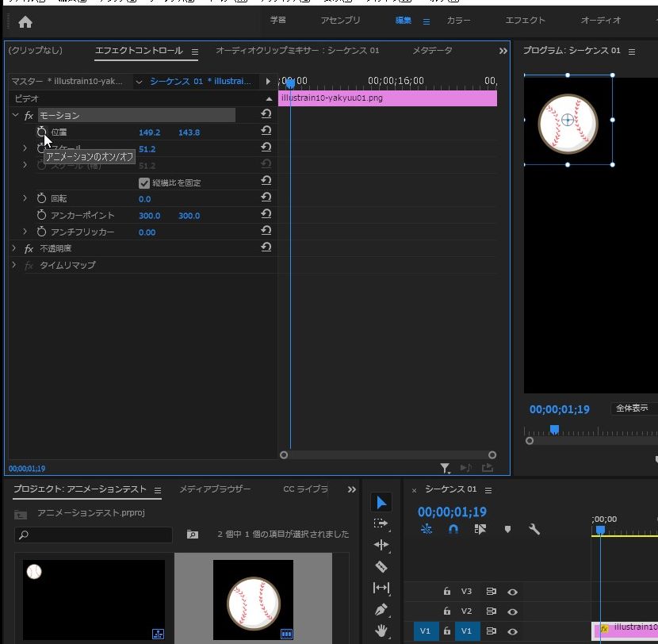Viewport: 658px width, 644px height.
Task: Select the Pen tool
Action: click(381, 610)
